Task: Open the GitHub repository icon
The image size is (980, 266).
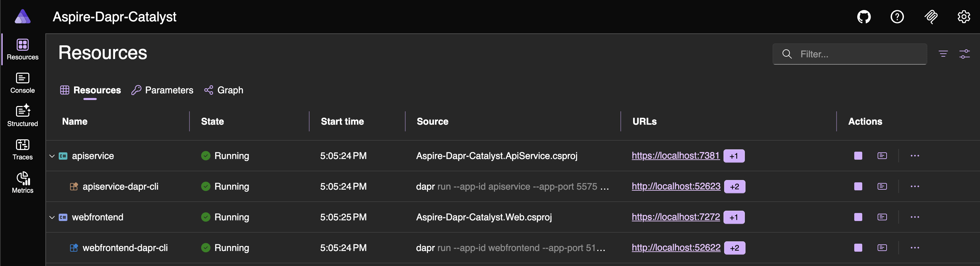Action: pyautogui.click(x=864, y=17)
